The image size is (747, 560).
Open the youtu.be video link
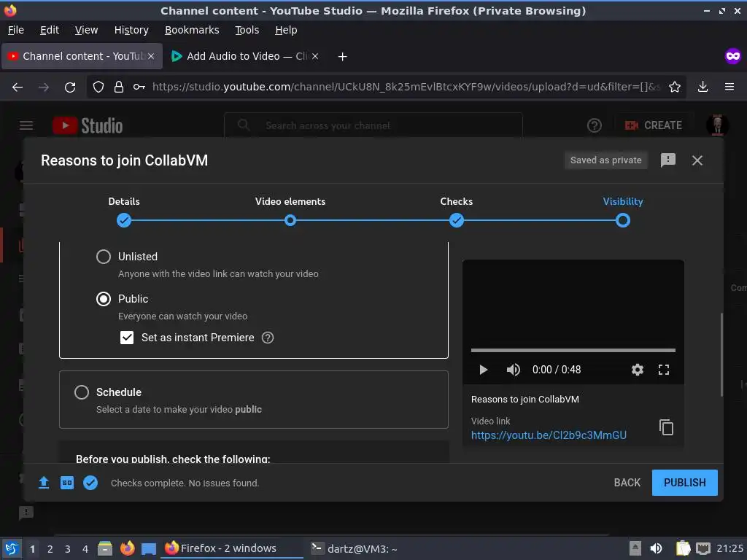click(549, 435)
